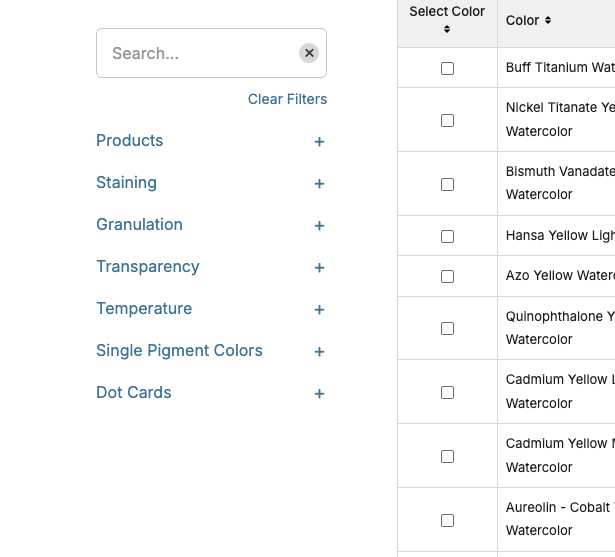Check the Buff Titanium color checkbox
This screenshot has width=615, height=557.
447,68
